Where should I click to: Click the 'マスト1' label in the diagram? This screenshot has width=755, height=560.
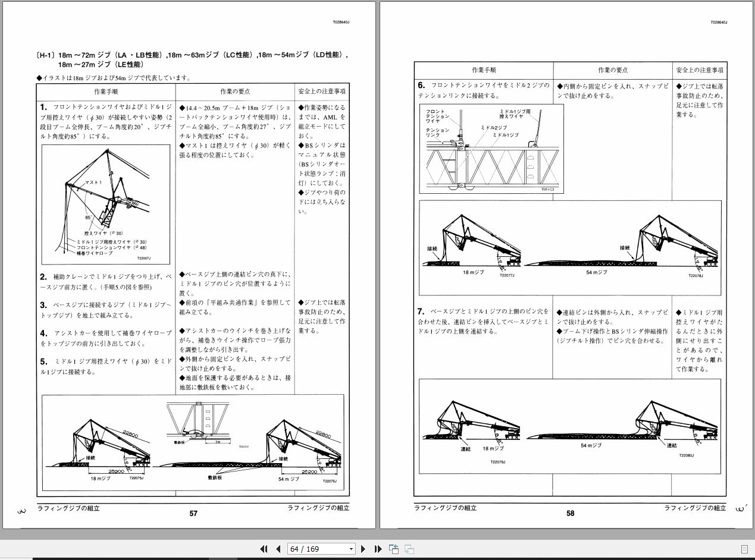tap(93, 182)
